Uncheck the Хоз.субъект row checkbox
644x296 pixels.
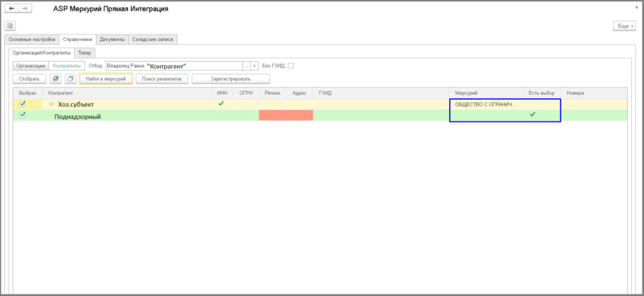(23, 105)
